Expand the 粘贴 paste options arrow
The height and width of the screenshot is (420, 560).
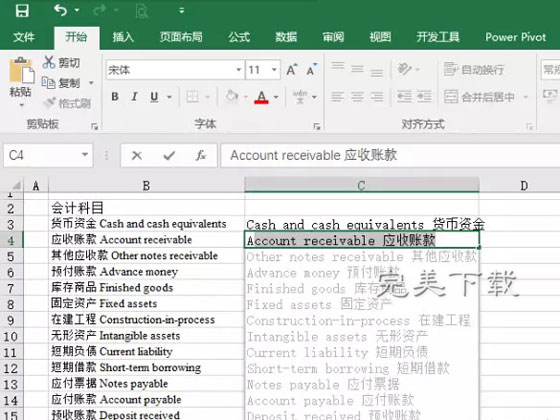tap(21, 105)
